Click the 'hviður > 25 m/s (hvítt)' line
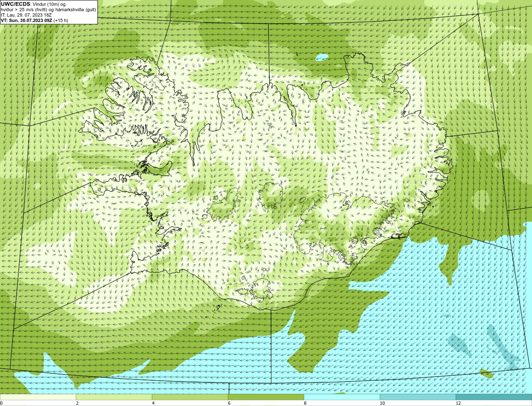 click(48, 10)
